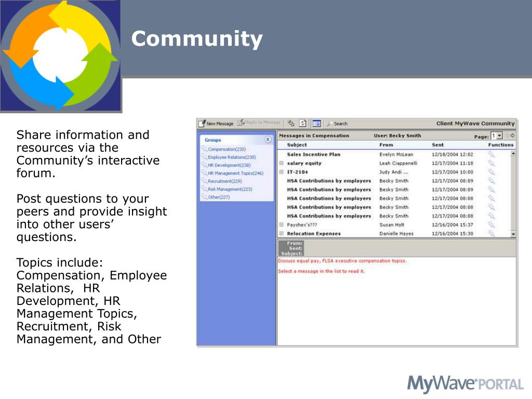Click the HR Management Topics group icon
Image resolution: width=532 pixels, height=399 pixels.
coord(204,173)
